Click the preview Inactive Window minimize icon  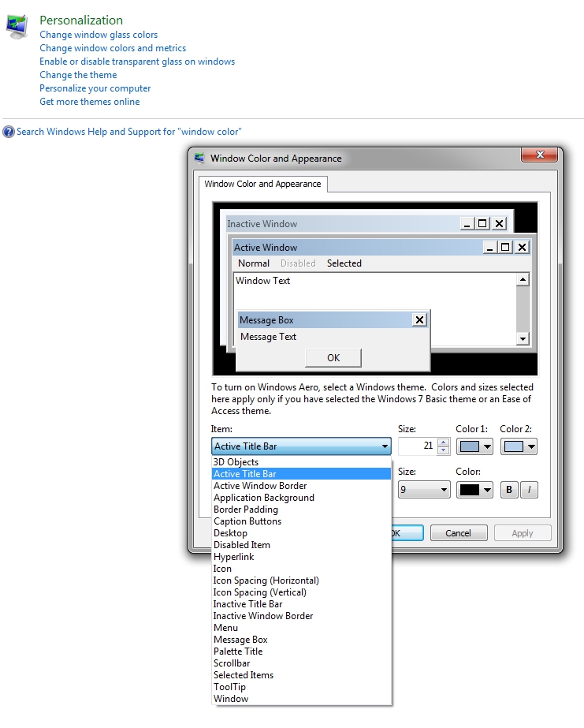point(467,224)
